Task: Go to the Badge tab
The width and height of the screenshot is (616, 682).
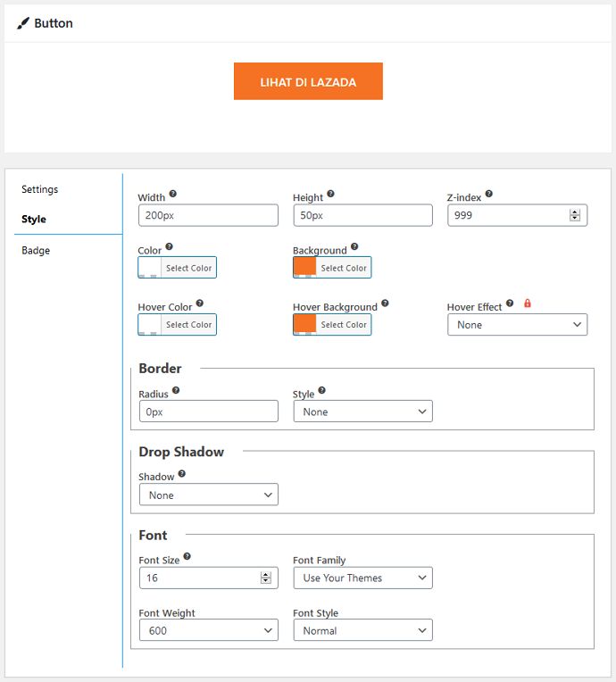Action: click(x=36, y=251)
